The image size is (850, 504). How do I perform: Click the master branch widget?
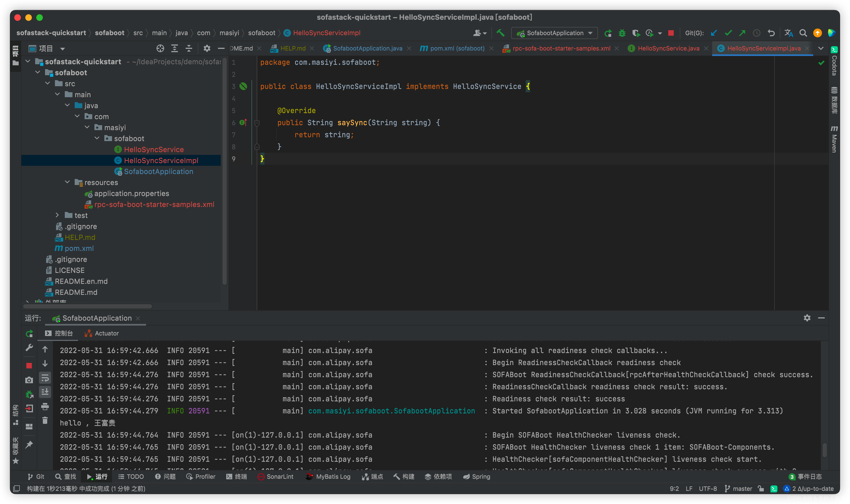[739, 488]
